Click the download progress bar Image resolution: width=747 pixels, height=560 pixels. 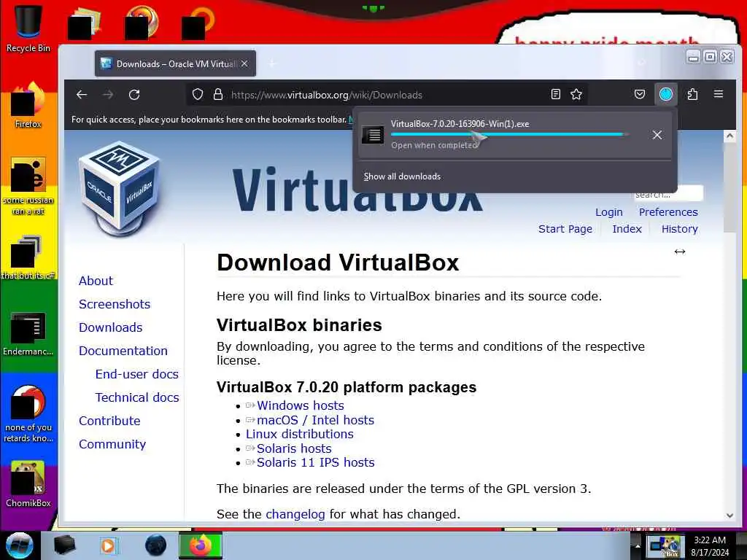tap(509, 134)
